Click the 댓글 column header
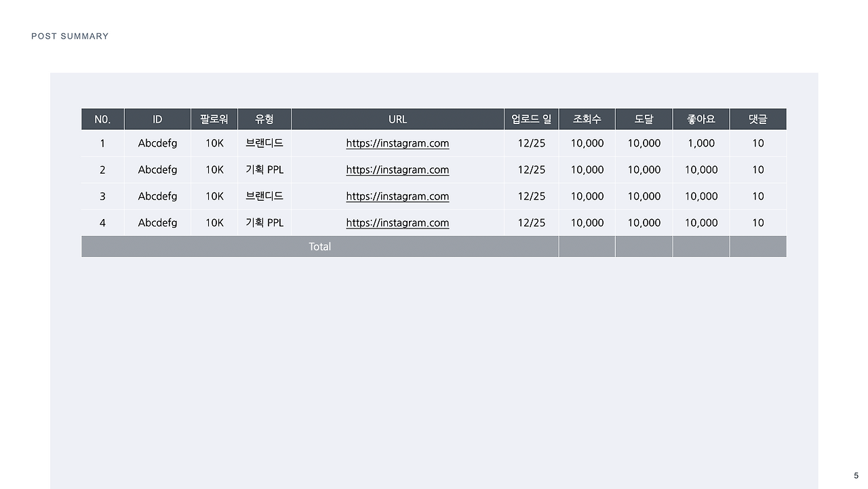This screenshot has height=489, width=868. [758, 119]
